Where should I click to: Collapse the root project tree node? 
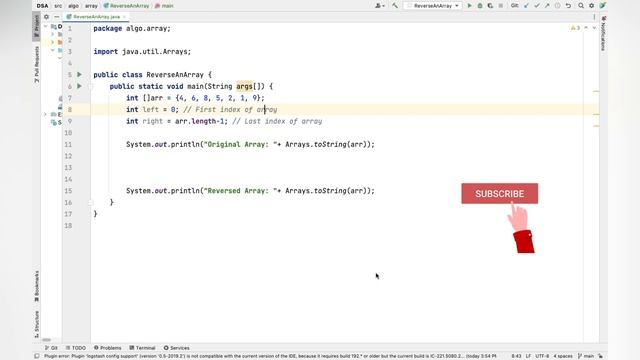pyautogui.click(x=46, y=27)
